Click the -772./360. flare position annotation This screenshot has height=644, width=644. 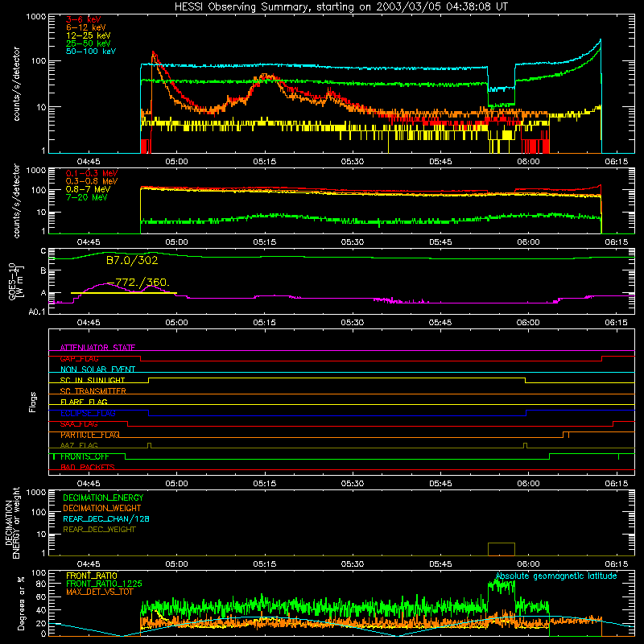click(x=138, y=283)
